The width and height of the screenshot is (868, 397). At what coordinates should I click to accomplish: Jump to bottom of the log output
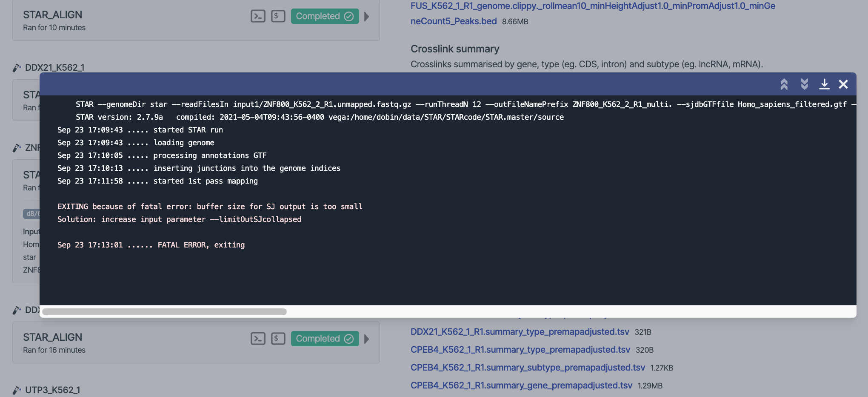(804, 84)
